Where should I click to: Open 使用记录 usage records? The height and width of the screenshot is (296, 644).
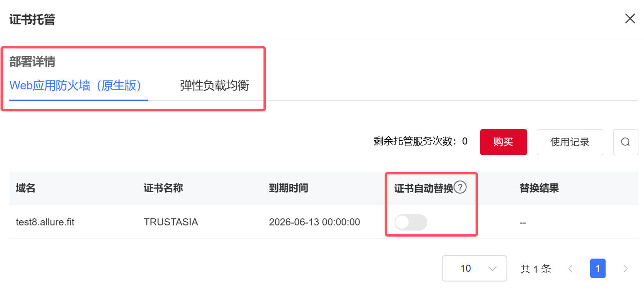(570, 142)
